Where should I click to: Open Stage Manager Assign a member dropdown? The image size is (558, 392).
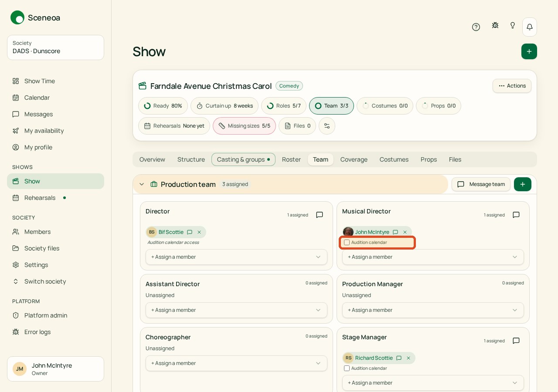(x=433, y=383)
